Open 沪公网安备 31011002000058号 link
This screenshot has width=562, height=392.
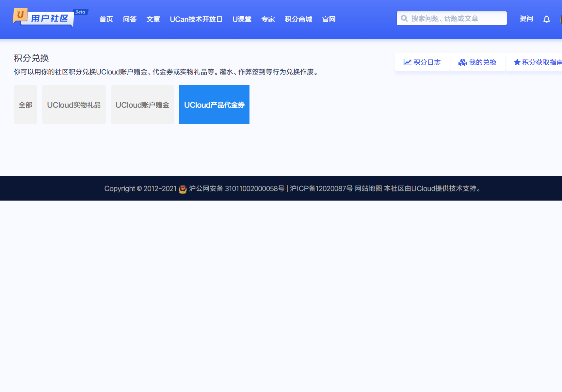237,188
